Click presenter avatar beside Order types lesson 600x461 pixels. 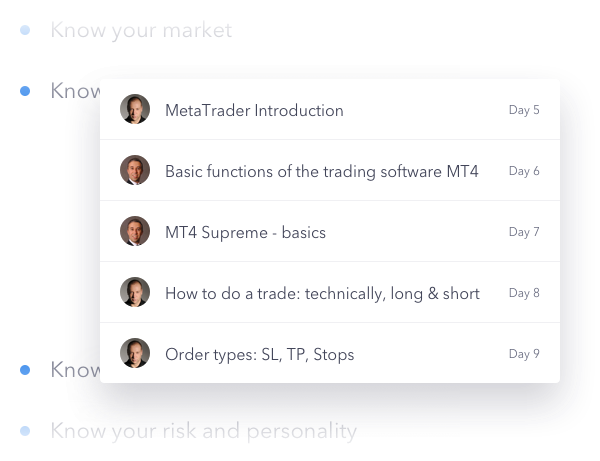(x=135, y=353)
